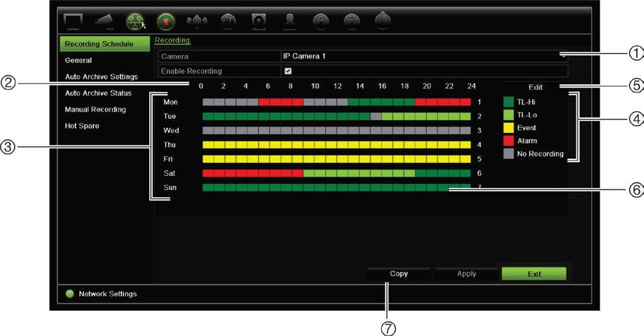Open the Storage Management hard-disk icon
644x336 pixels.
click(259, 22)
